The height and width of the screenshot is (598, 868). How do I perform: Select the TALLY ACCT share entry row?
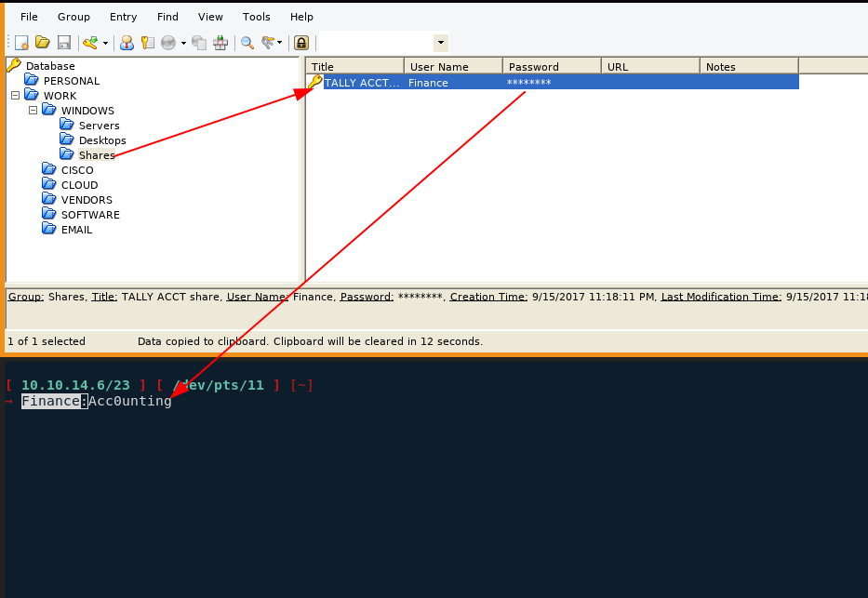[x=363, y=83]
